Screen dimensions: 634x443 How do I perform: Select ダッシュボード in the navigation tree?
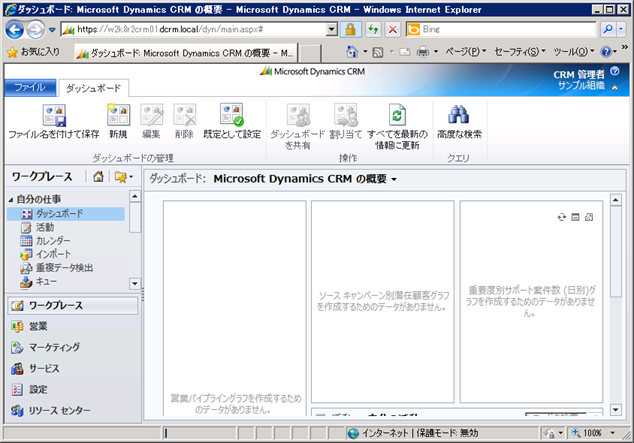(66, 214)
